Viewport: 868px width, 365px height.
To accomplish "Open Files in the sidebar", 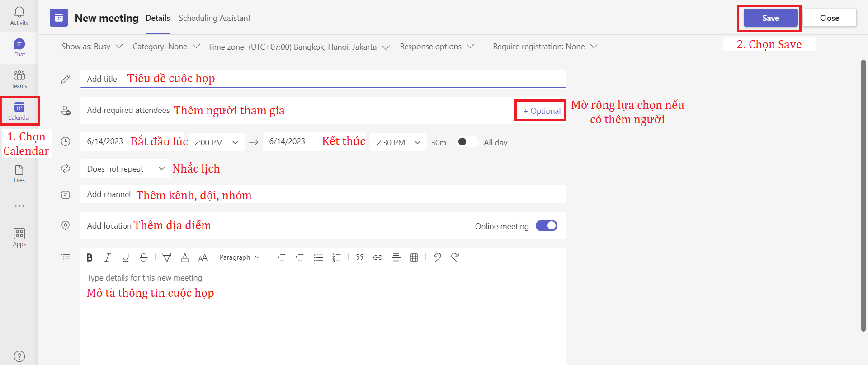I will 19,174.
